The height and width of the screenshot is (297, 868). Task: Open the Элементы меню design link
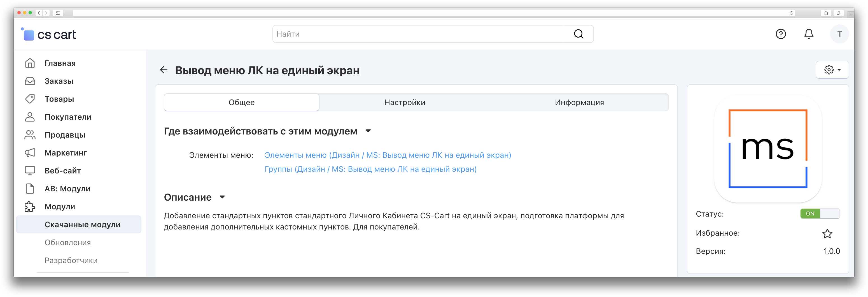(388, 155)
